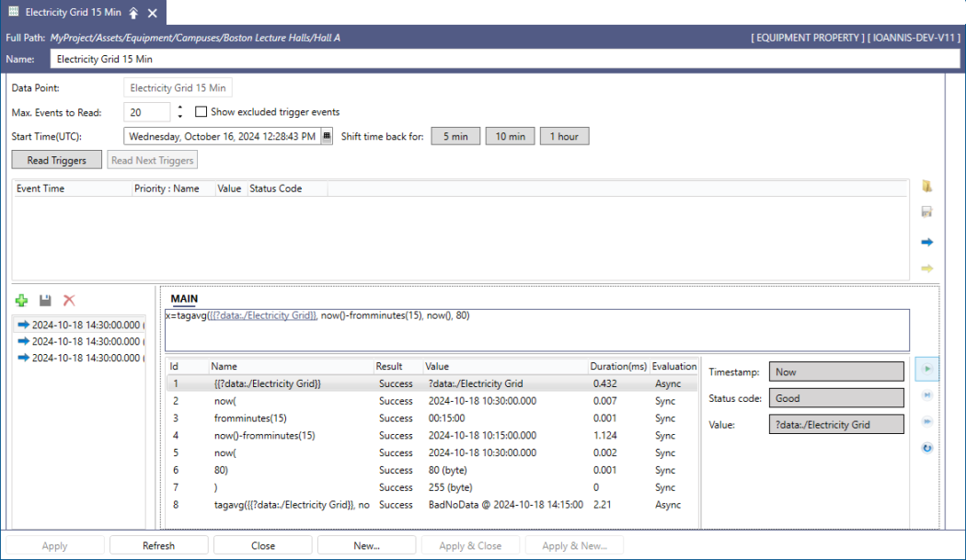
Task: Click the Read Triggers button
Action: pos(56,159)
